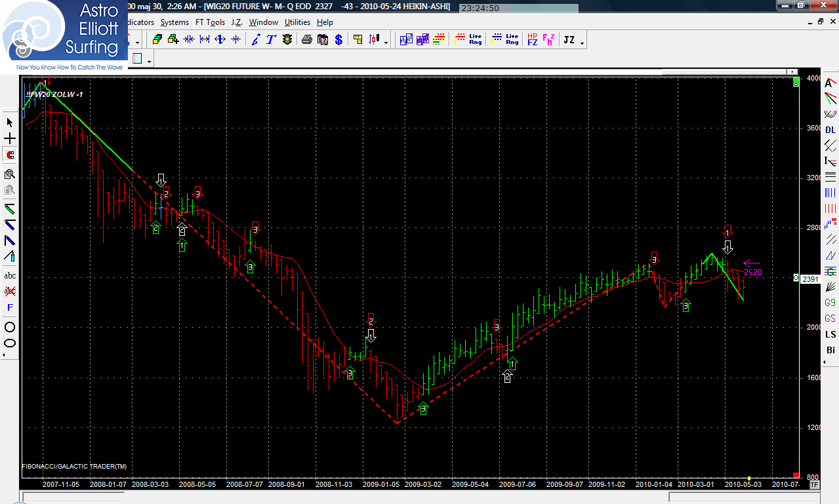Activate the crosshair cursor tool
839x504 pixels.
[10, 139]
